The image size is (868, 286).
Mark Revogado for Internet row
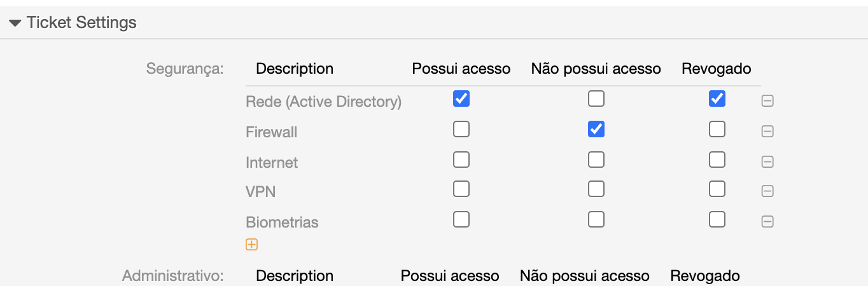[x=717, y=160]
